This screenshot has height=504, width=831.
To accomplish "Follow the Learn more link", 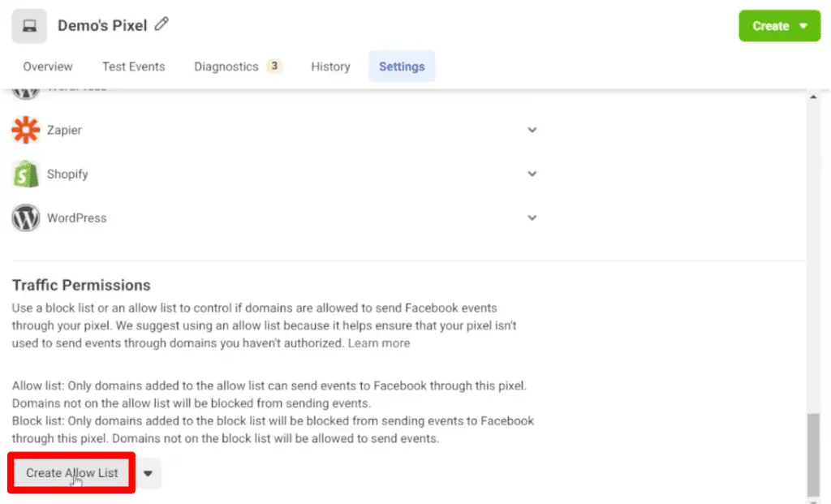I will click(x=379, y=343).
